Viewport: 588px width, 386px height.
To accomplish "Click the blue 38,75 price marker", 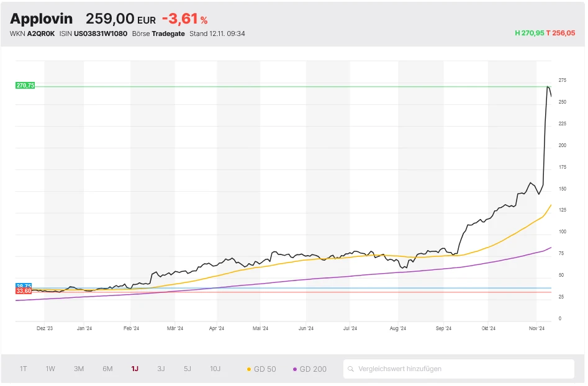I will pos(25,286).
